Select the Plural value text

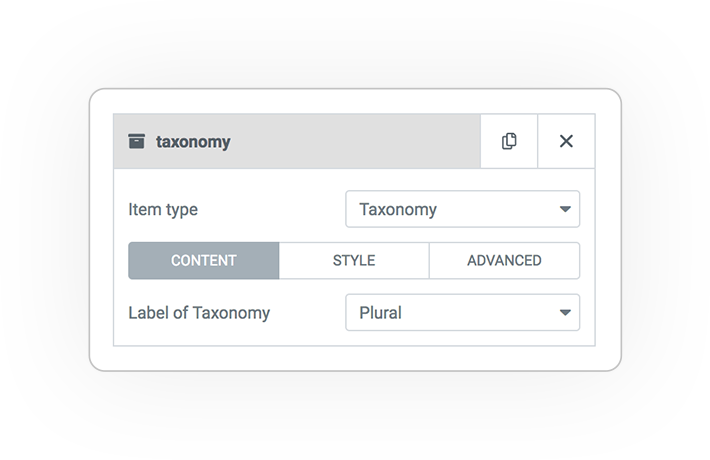[380, 313]
